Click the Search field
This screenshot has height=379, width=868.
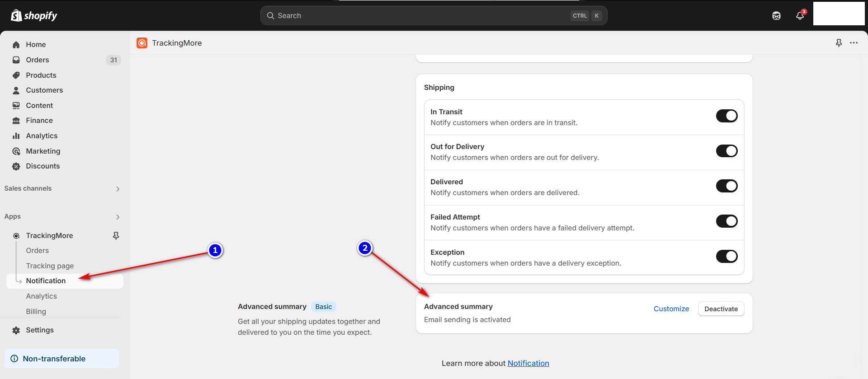click(434, 16)
